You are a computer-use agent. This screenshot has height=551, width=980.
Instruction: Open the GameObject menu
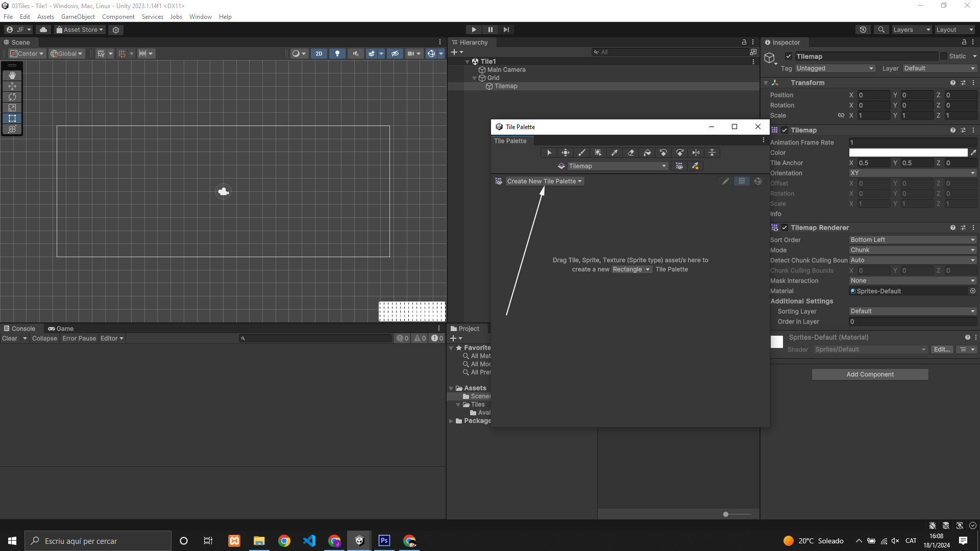click(x=78, y=17)
